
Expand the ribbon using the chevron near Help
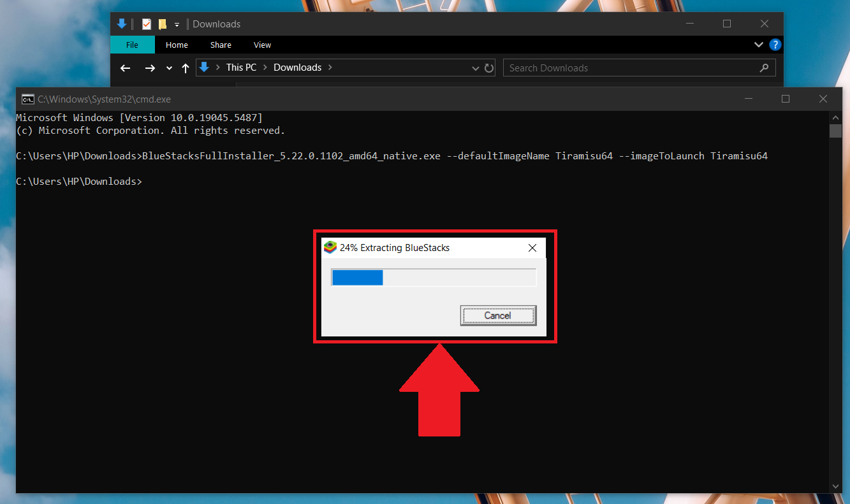pos(758,45)
